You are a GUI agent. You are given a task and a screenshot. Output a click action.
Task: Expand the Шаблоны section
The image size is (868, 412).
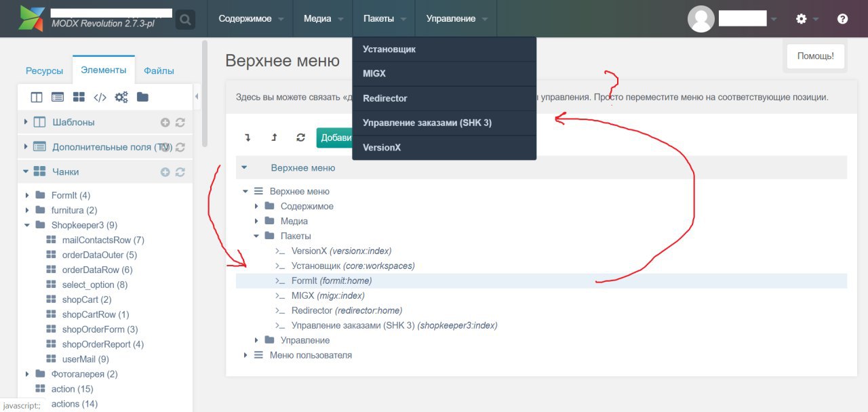point(26,122)
